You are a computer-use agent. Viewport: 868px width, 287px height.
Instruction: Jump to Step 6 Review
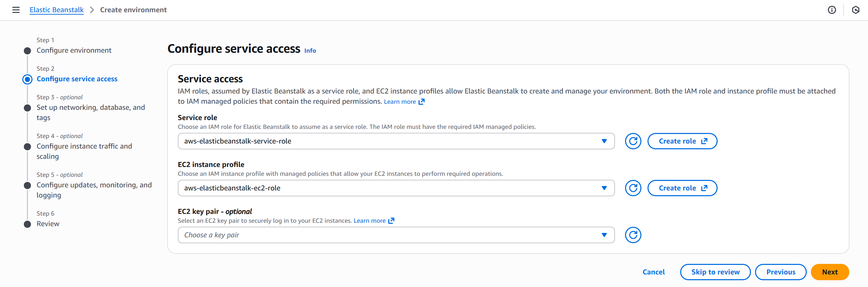coord(48,224)
